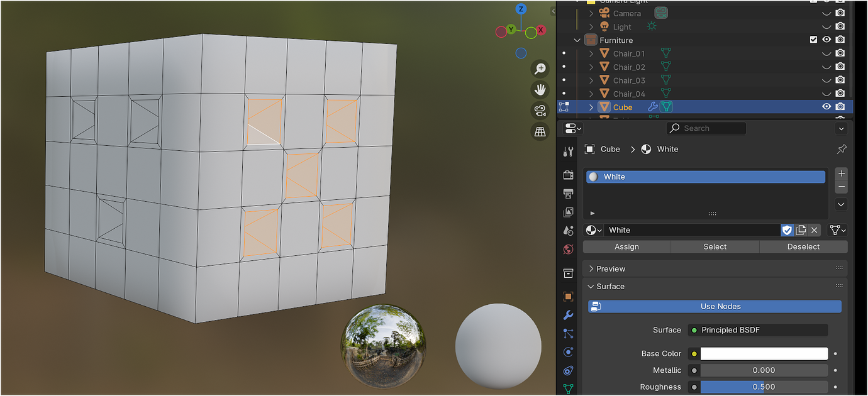The width and height of the screenshot is (868, 396).
Task: Unhide Chair_01 in viewport
Action: point(826,54)
